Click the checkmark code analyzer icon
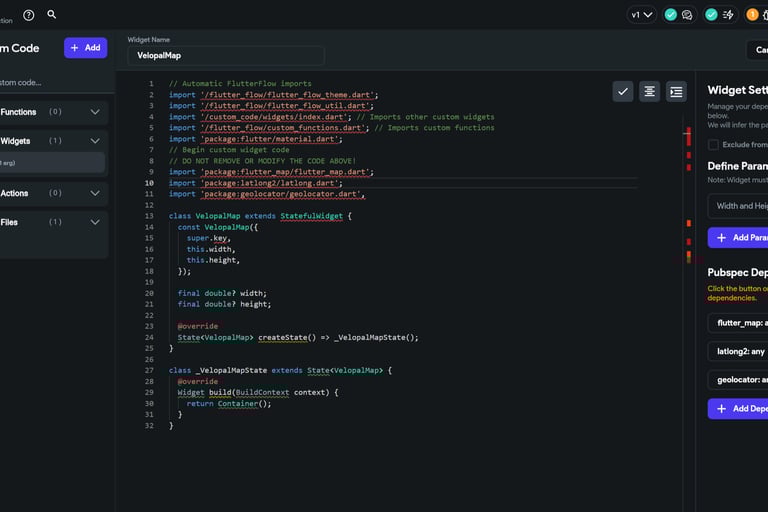 pos(623,91)
